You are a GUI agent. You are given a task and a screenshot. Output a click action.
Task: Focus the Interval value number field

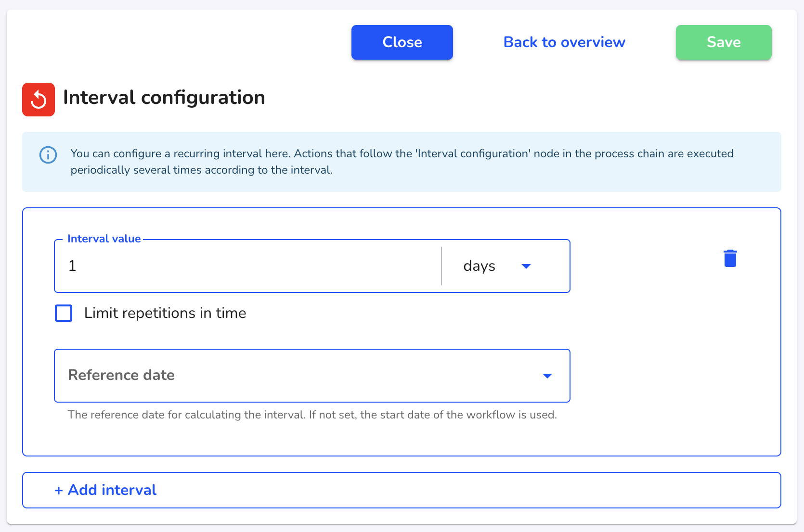[248, 266]
